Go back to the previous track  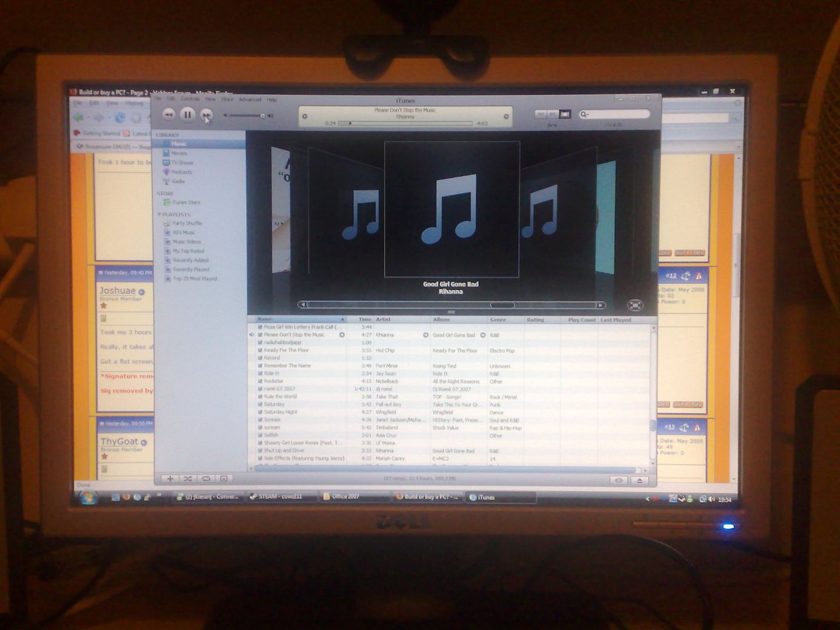coord(169,115)
